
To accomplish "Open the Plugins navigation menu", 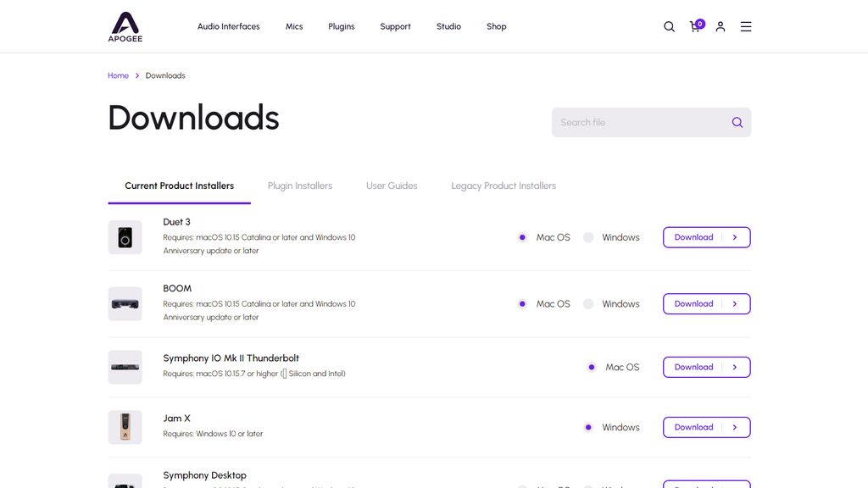I will 342,26.
